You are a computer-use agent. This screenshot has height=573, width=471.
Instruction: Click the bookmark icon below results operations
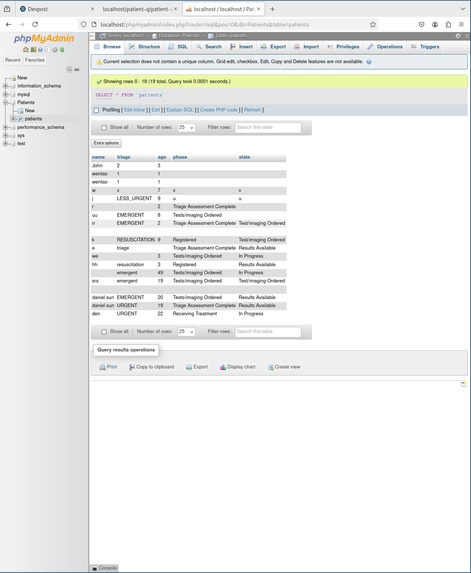click(463, 384)
